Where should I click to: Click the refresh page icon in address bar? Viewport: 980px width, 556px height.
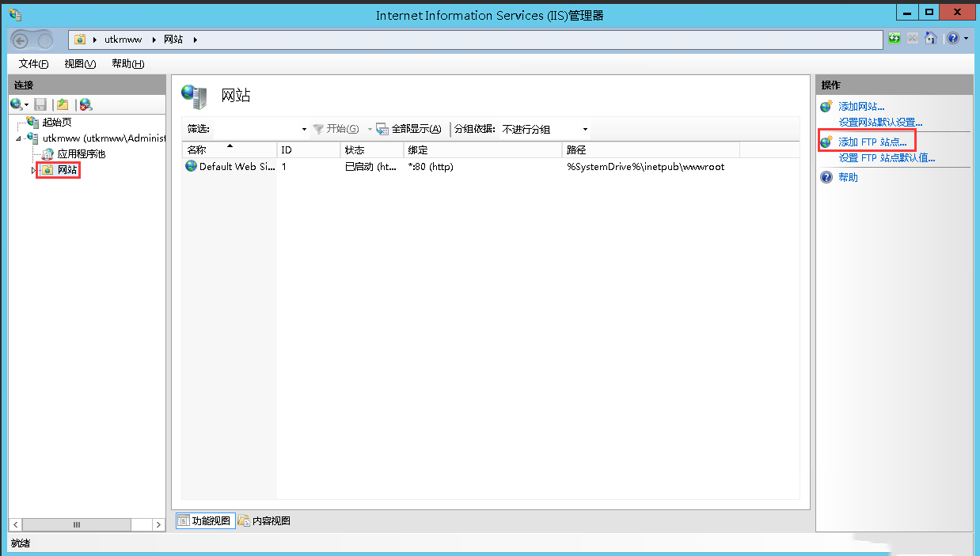895,38
